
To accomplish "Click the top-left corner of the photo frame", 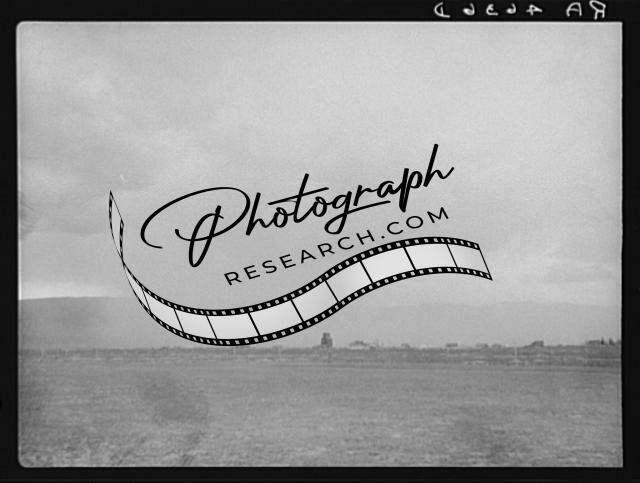I will pyautogui.click(x=20, y=25).
